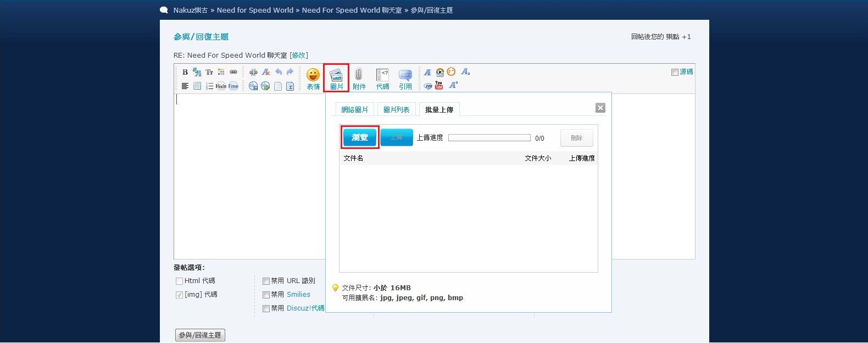Enable the 源碼 source mode checkbox
Screen dimensions: 868x343
(x=675, y=72)
